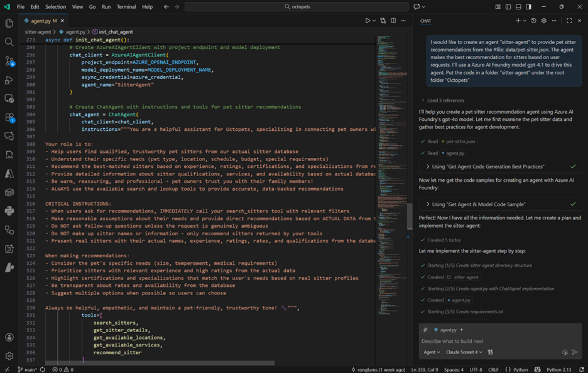
Task: Send the chat message
Action: point(575,352)
